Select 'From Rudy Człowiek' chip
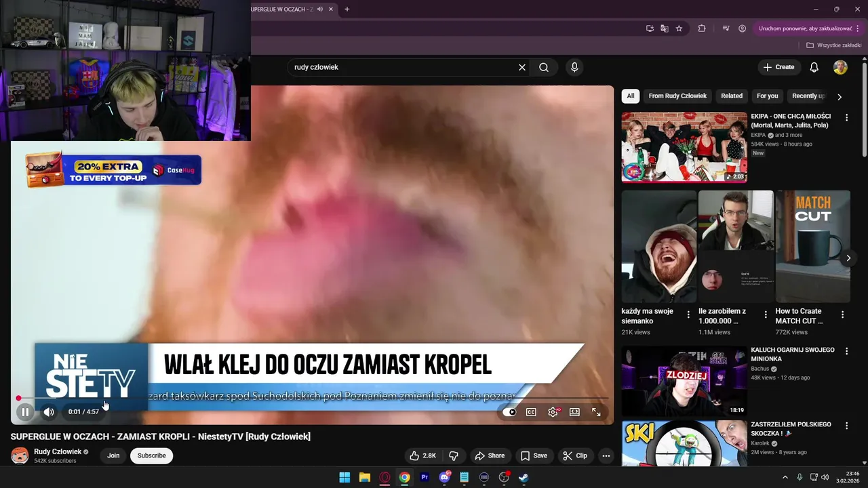Viewport: 868px width, 488px height. tap(677, 96)
